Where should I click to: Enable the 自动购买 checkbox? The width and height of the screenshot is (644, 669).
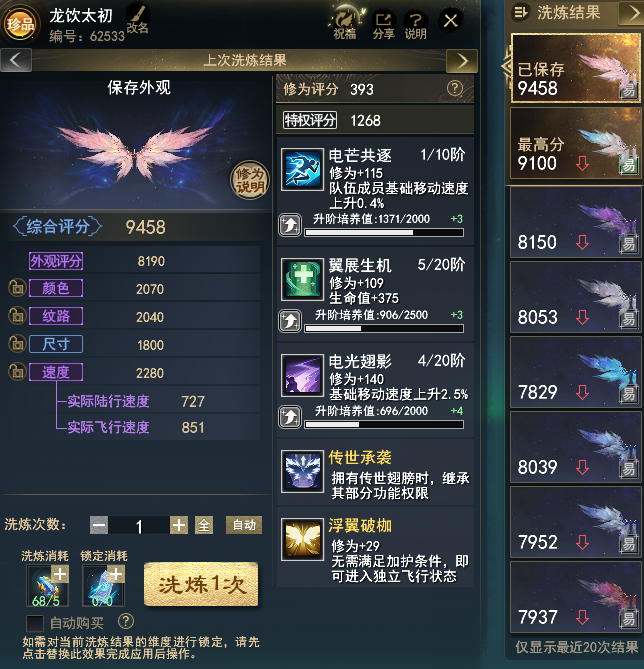(35, 623)
